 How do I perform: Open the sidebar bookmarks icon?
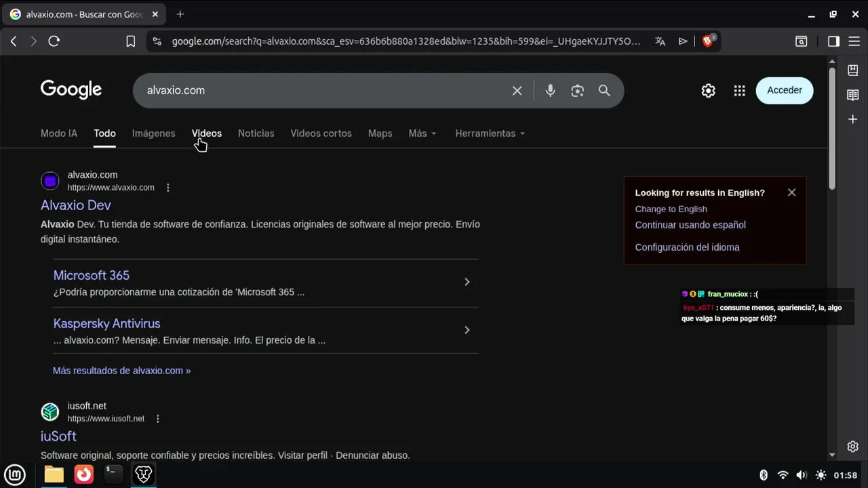(x=853, y=70)
